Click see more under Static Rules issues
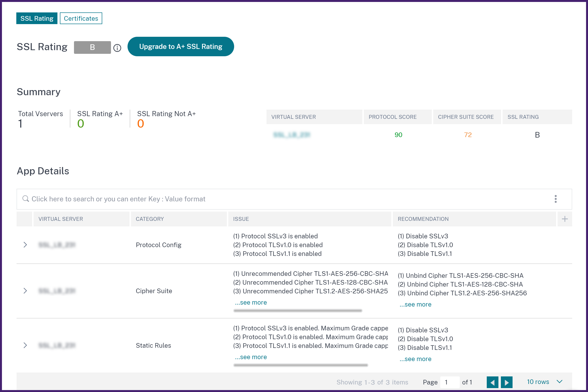 251,357
